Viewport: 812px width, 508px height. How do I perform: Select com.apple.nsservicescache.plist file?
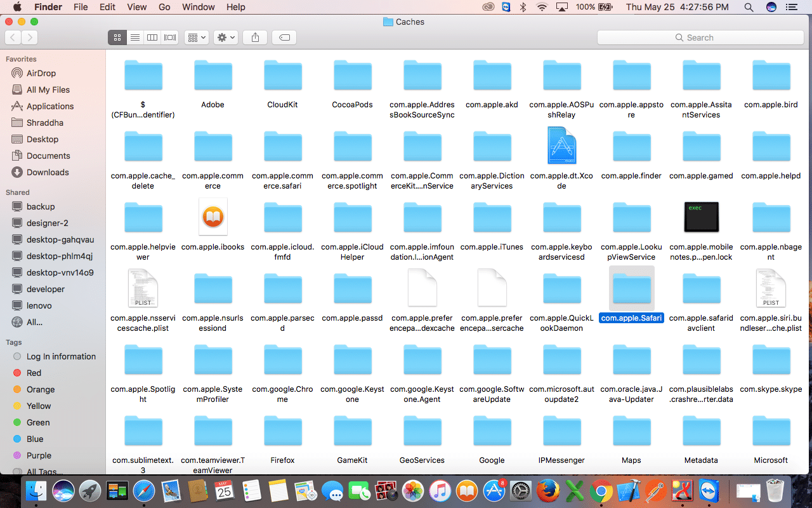click(x=143, y=288)
